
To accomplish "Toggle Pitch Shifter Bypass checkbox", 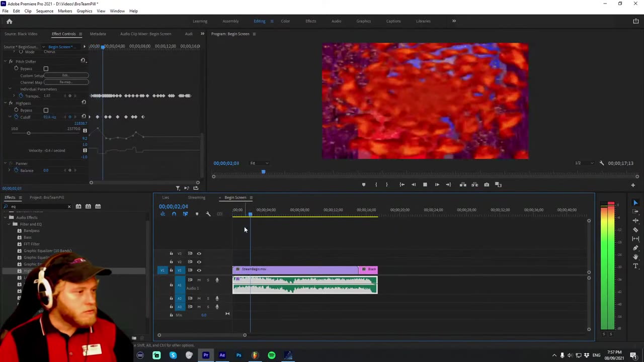I will click(46, 68).
